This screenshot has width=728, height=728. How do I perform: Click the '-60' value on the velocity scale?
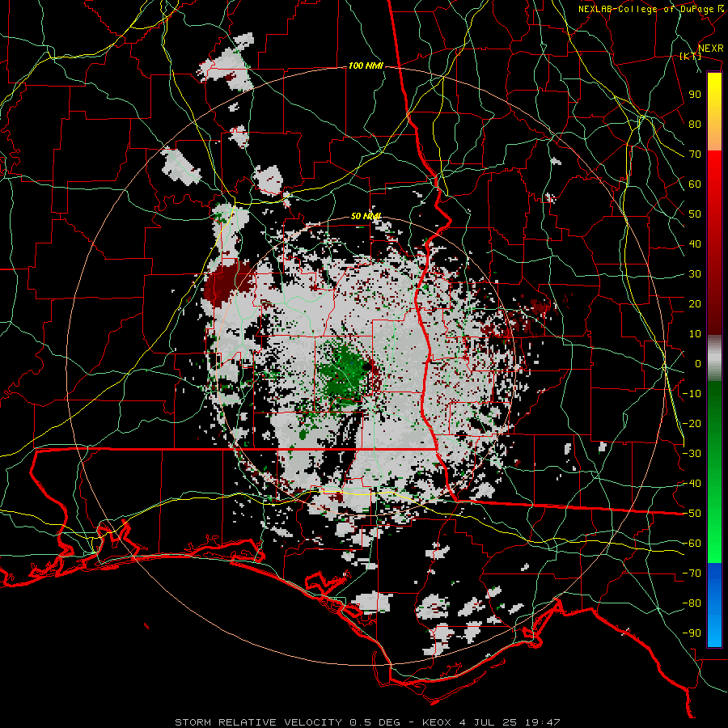pos(692,544)
